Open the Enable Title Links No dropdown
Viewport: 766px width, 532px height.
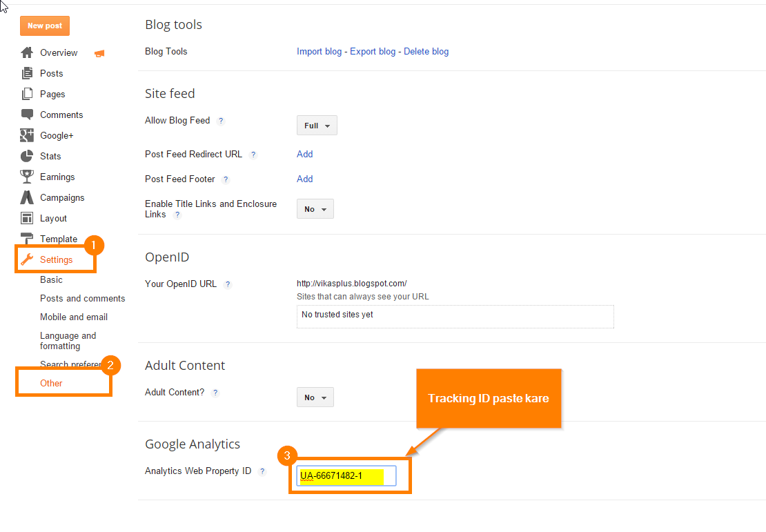point(315,209)
